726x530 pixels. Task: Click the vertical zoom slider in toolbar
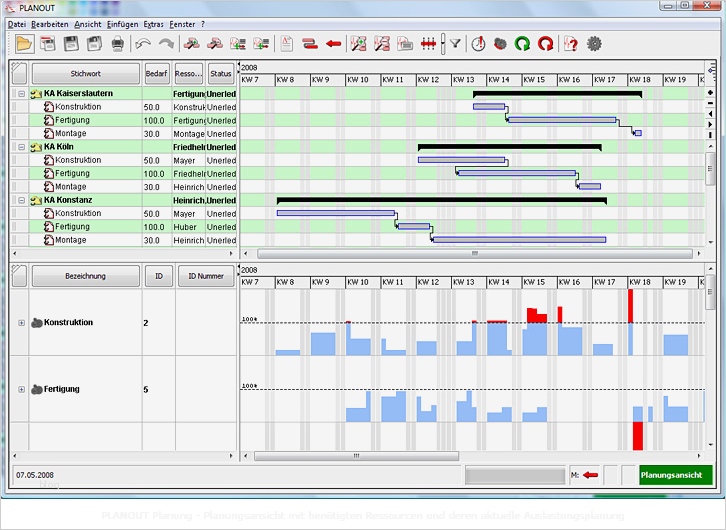(443, 44)
